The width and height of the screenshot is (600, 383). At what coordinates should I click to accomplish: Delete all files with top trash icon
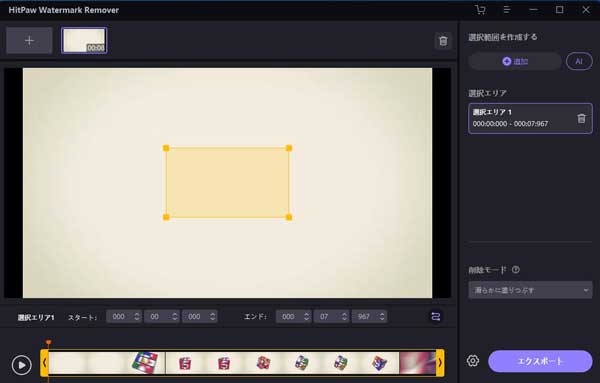pyautogui.click(x=443, y=41)
